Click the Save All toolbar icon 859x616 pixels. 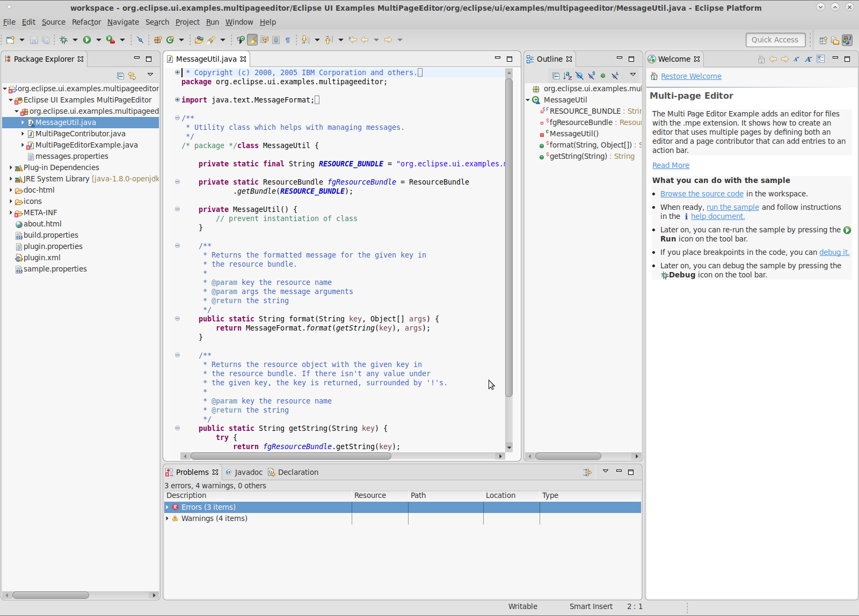(x=46, y=40)
